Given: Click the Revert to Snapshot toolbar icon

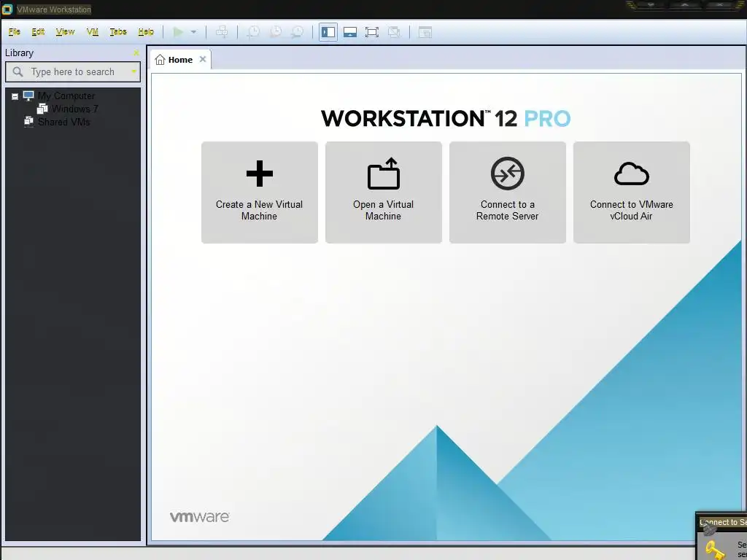Looking at the screenshot, I should click(275, 32).
